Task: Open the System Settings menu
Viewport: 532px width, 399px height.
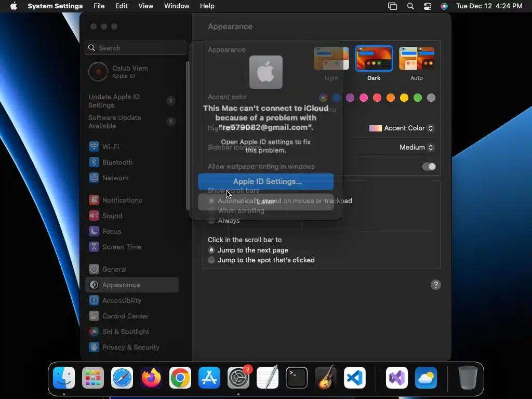Action: pos(55,6)
